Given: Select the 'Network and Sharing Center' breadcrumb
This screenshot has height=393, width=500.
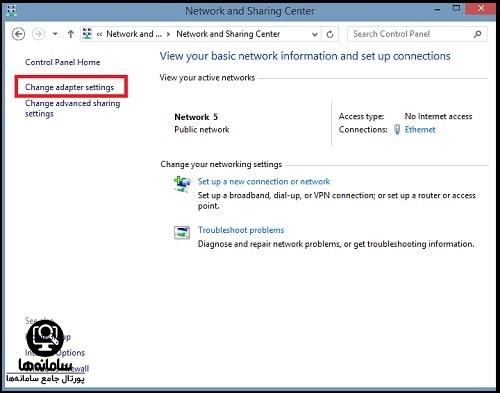Looking at the screenshot, I should click(x=228, y=34).
